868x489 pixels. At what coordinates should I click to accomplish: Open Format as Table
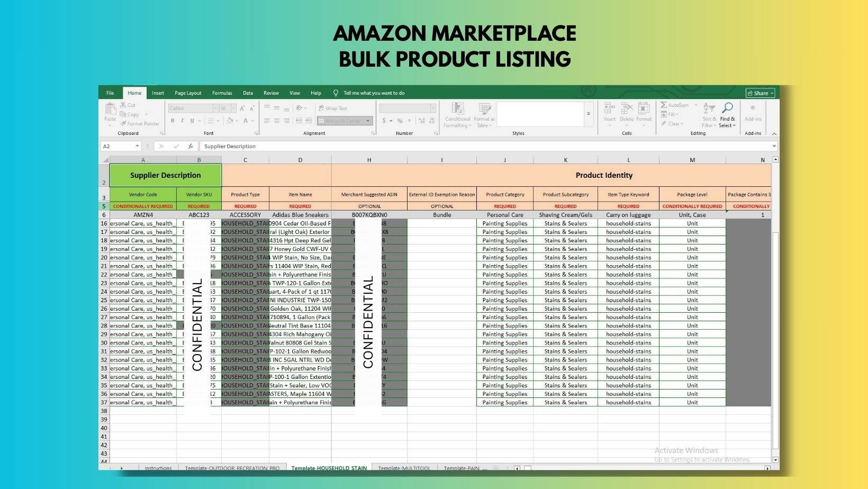click(484, 115)
